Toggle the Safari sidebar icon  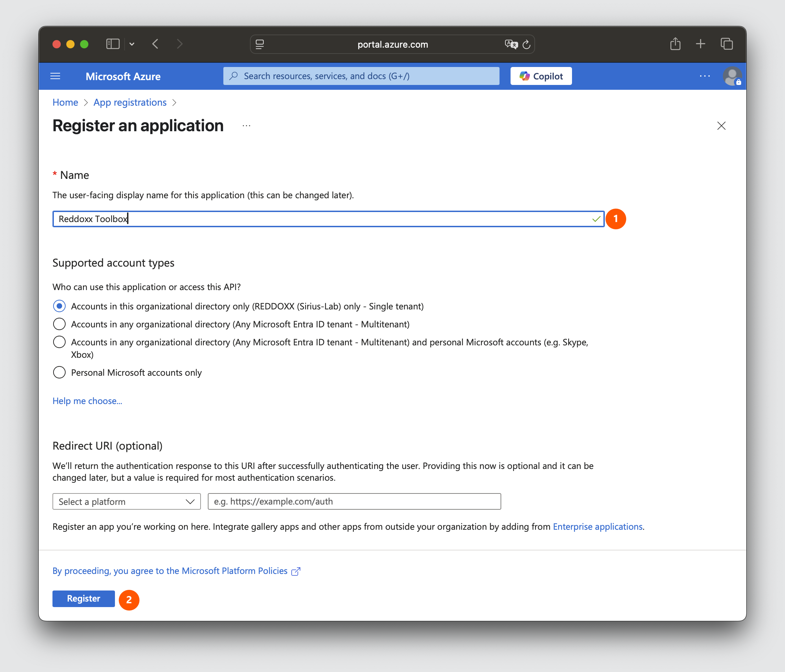(113, 44)
